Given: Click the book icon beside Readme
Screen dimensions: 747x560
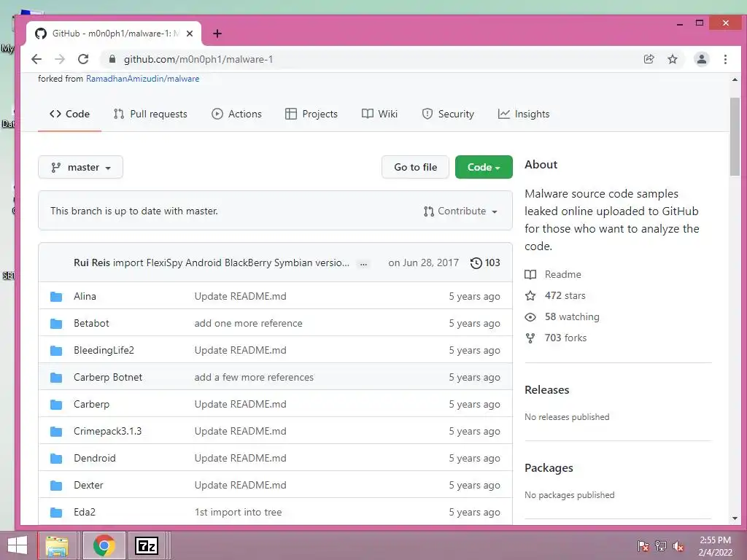Looking at the screenshot, I should [530, 274].
